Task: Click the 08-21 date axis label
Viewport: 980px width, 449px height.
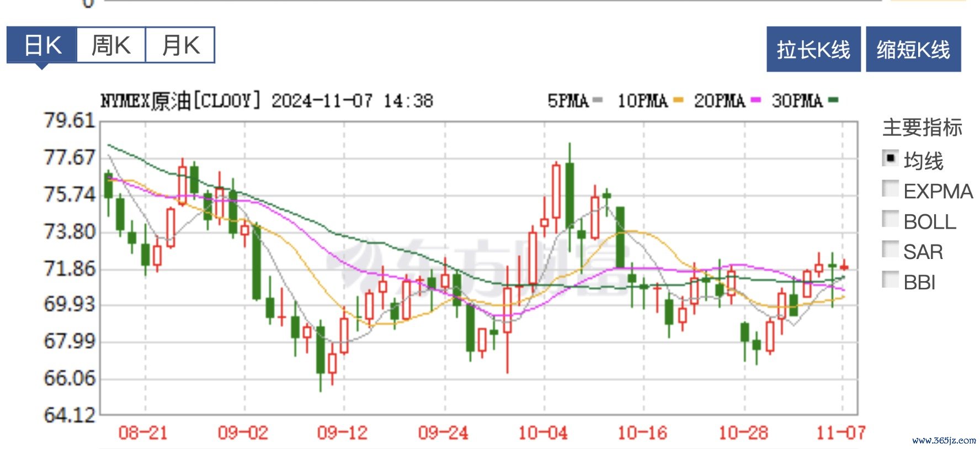Action: pos(143,432)
